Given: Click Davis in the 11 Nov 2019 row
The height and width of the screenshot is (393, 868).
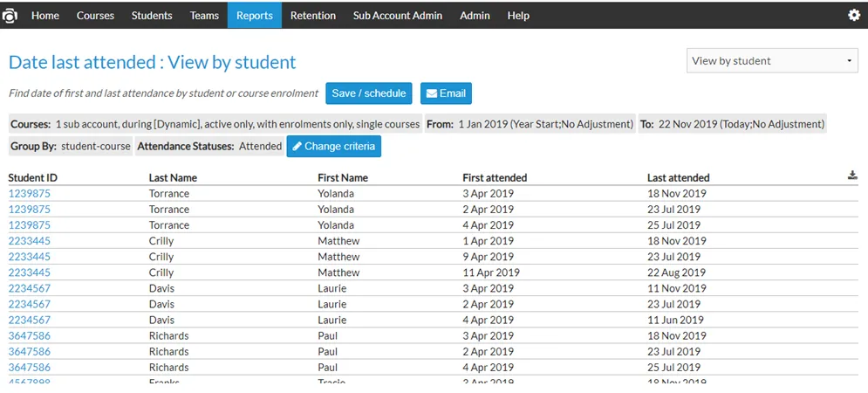Looking at the screenshot, I should point(161,288).
